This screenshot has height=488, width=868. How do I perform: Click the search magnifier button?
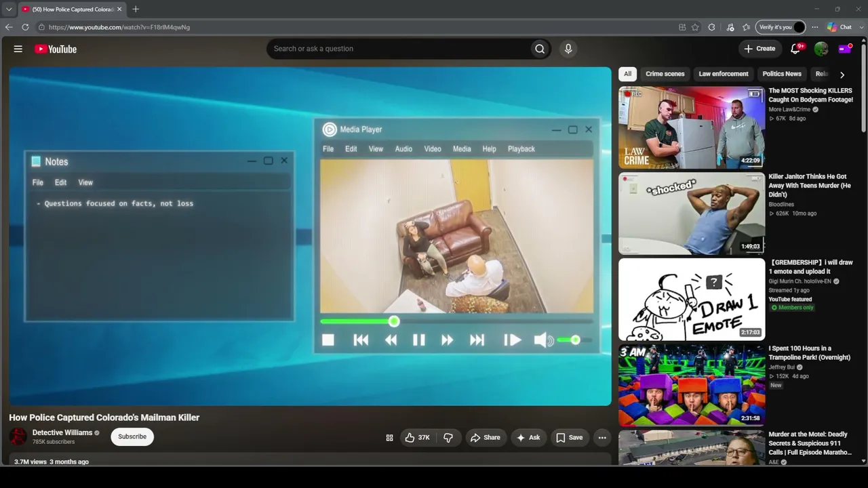(x=540, y=49)
